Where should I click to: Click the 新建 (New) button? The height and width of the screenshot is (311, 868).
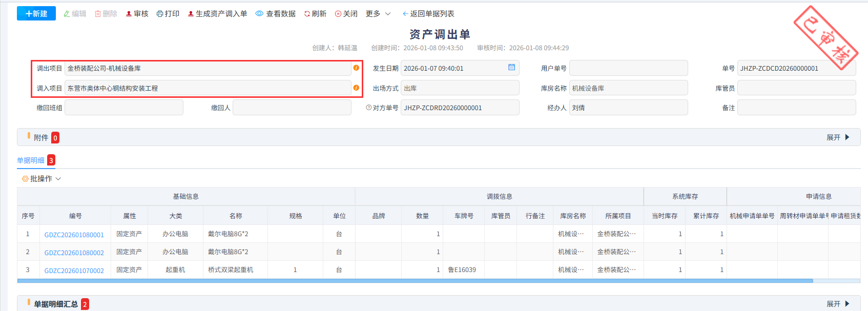pos(36,14)
